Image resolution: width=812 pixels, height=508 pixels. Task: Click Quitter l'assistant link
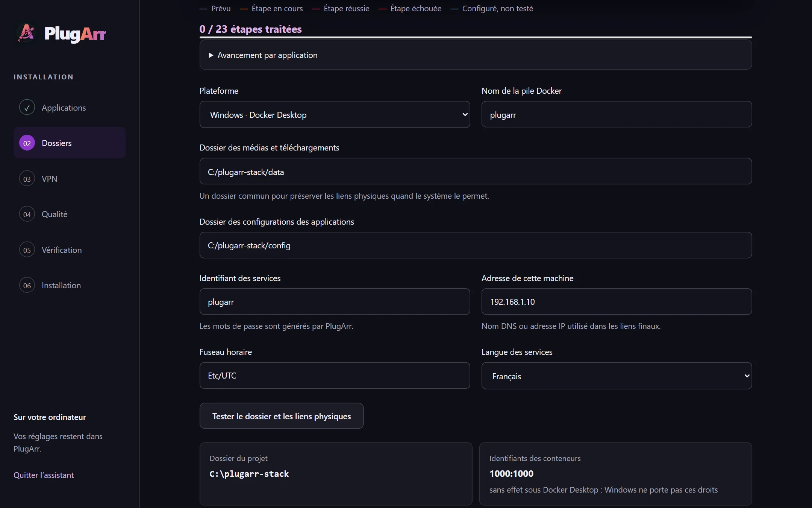(44, 475)
